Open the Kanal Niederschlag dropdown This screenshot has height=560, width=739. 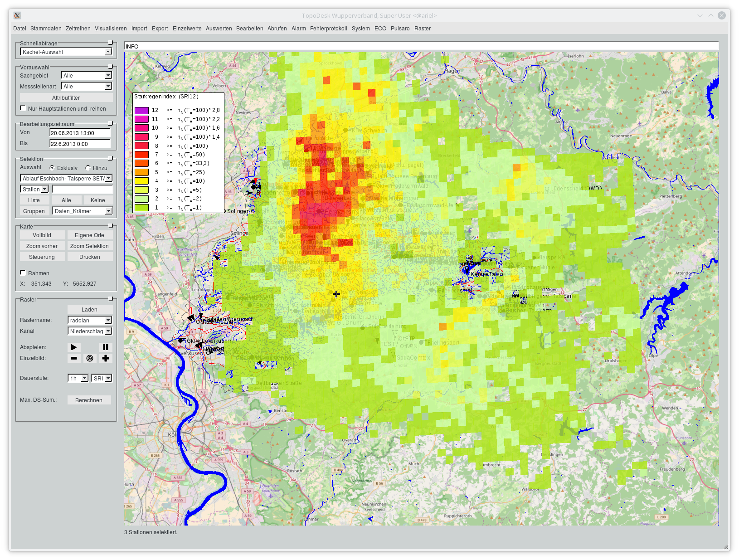tap(90, 331)
